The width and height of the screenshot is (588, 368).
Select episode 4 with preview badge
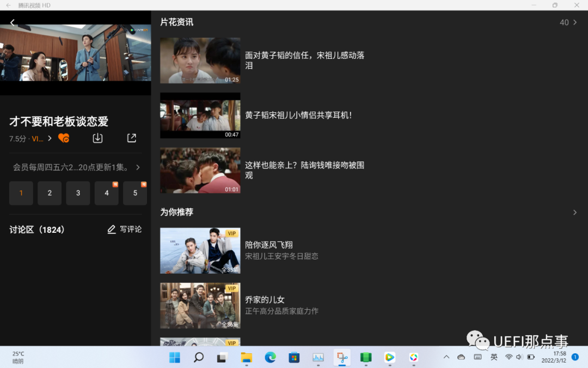tap(106, 193)
